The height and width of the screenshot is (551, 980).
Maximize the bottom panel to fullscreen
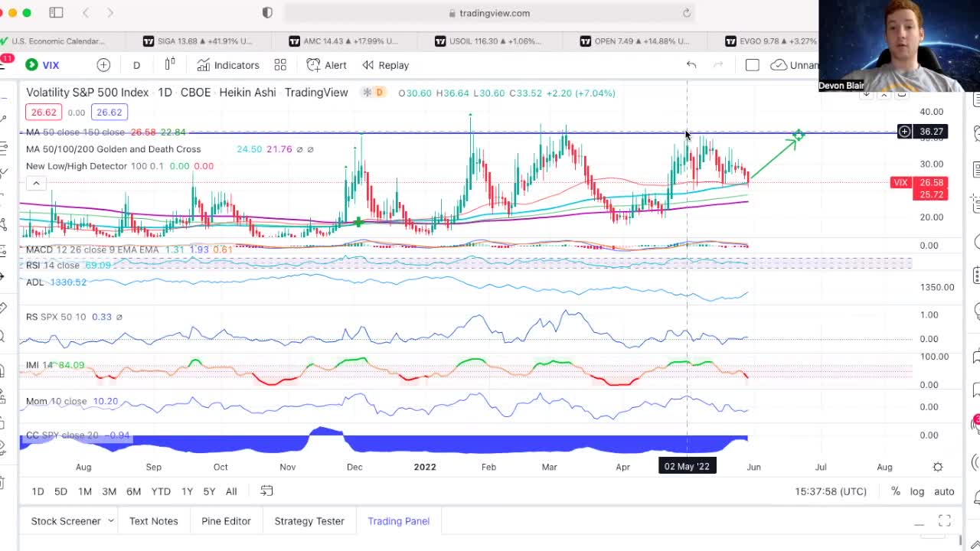pyautogui.click(x=945, y=521)
